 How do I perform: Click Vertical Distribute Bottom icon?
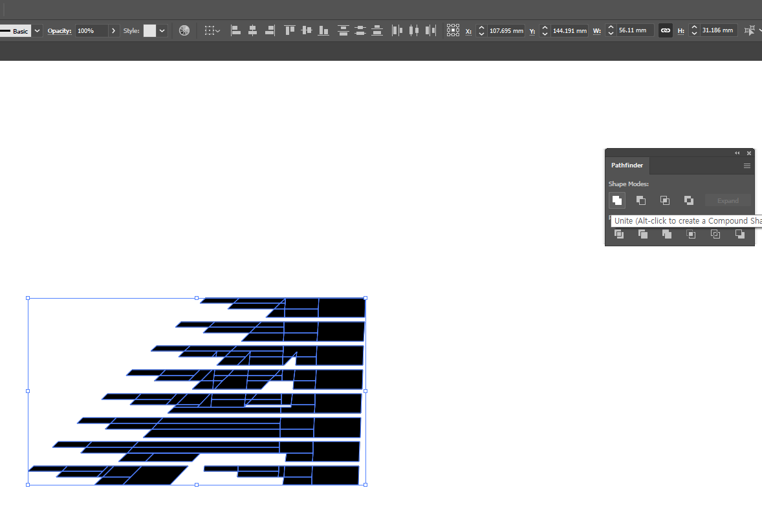[377, 30]
